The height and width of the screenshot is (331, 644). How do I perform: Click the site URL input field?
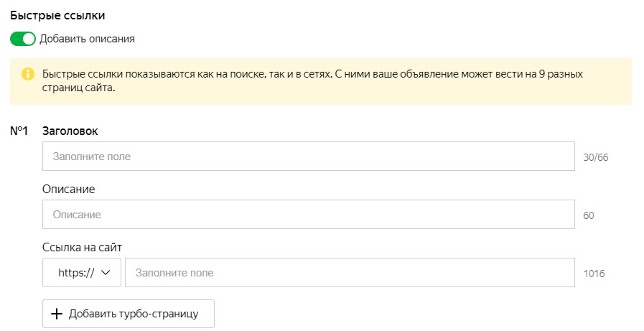(350, 273)
